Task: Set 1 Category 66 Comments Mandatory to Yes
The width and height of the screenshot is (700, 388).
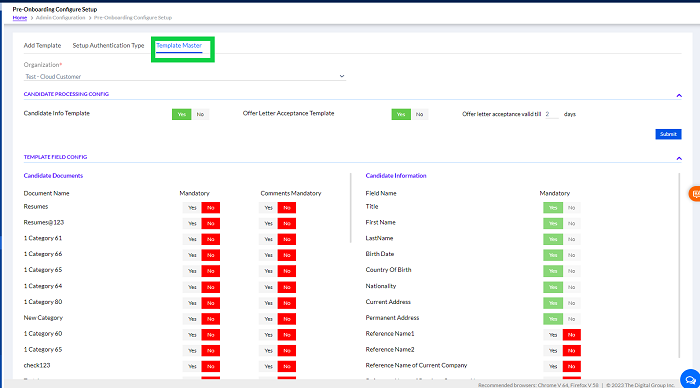Action: (268, 255)
